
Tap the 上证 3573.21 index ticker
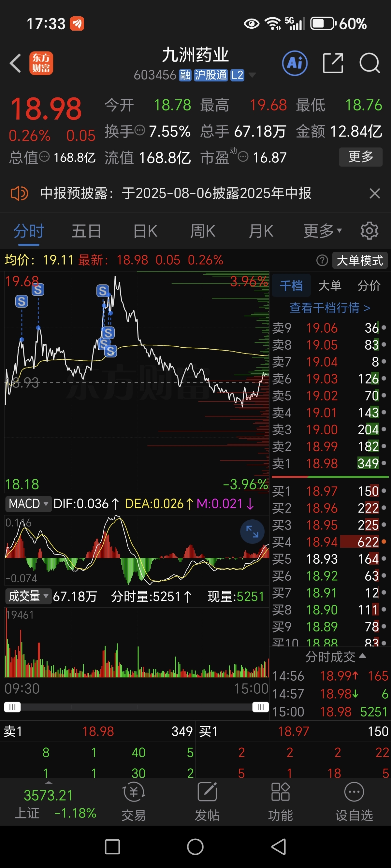pos(49,803)
